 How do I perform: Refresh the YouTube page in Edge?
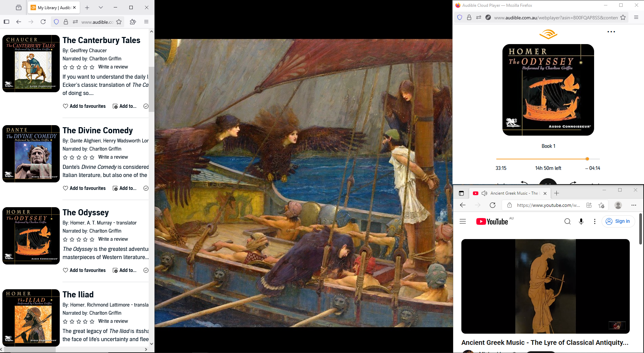coord(493,205)
